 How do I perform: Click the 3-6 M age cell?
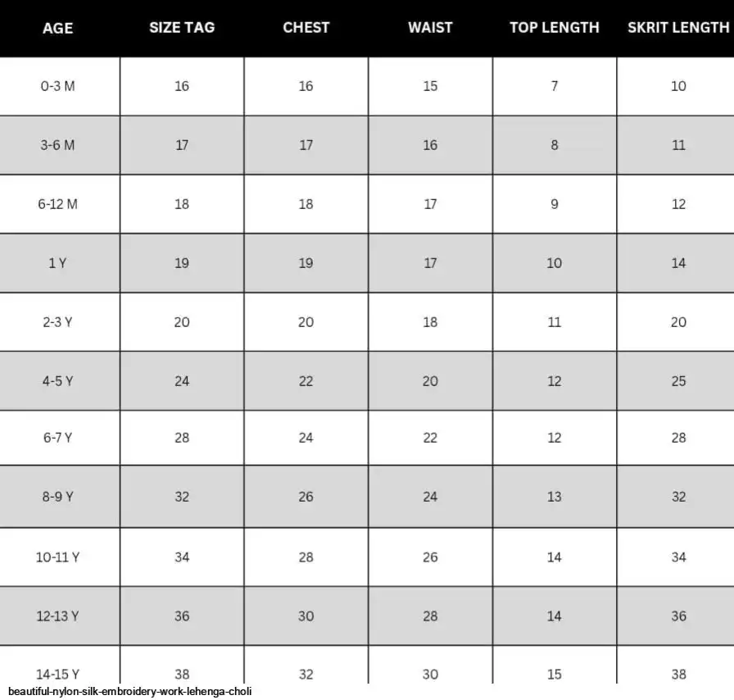(57, 145)
